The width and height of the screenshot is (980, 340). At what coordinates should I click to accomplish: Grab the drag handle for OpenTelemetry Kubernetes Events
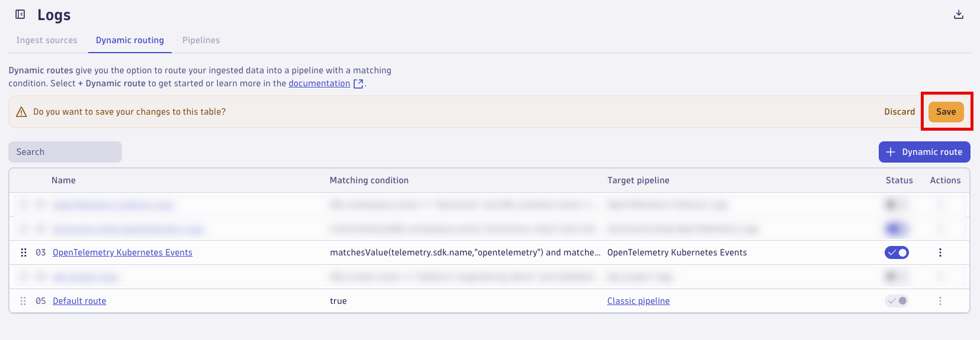(24, 252)
